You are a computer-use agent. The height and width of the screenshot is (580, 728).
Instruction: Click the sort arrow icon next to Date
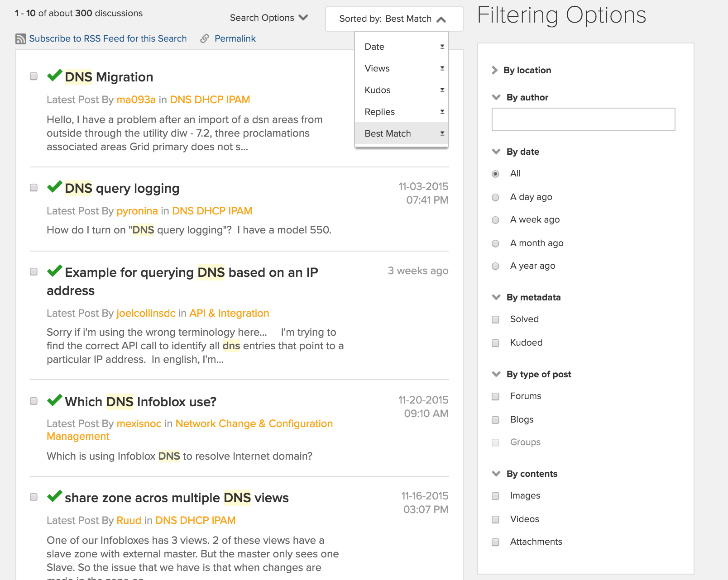442,47
